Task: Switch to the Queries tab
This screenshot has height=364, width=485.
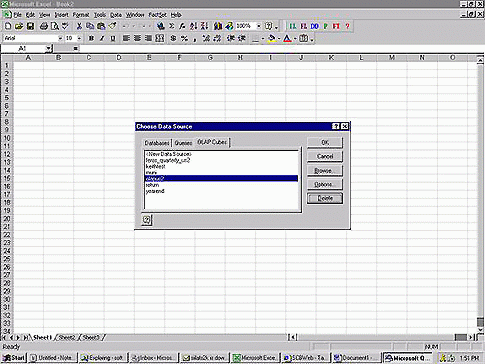Action: (x=183, y=143)
